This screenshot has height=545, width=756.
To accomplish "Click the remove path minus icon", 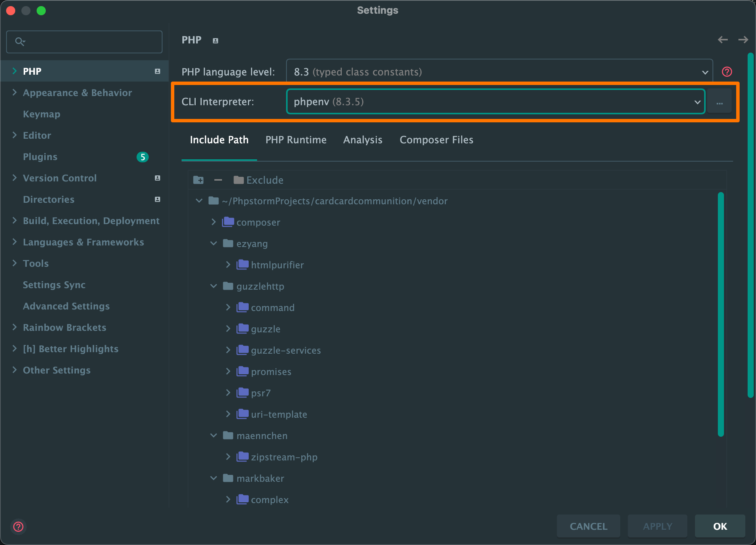I will (x=218, y=180).
